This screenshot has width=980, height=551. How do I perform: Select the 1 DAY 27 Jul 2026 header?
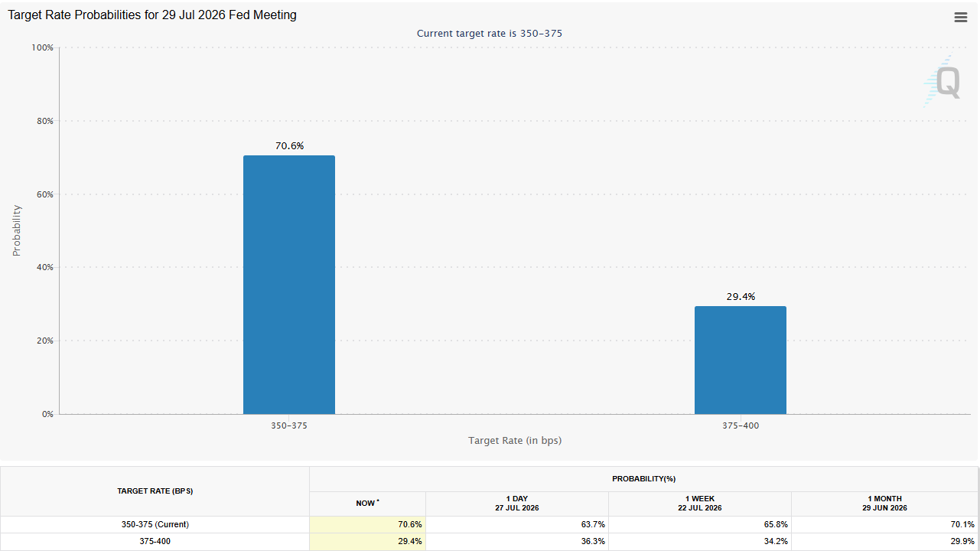pos(517,504)
